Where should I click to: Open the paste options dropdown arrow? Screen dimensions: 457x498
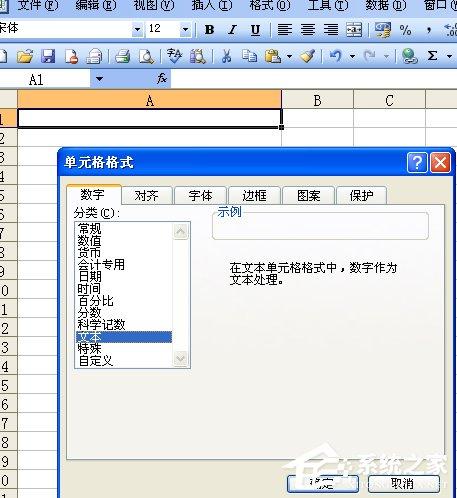[289, 56]
